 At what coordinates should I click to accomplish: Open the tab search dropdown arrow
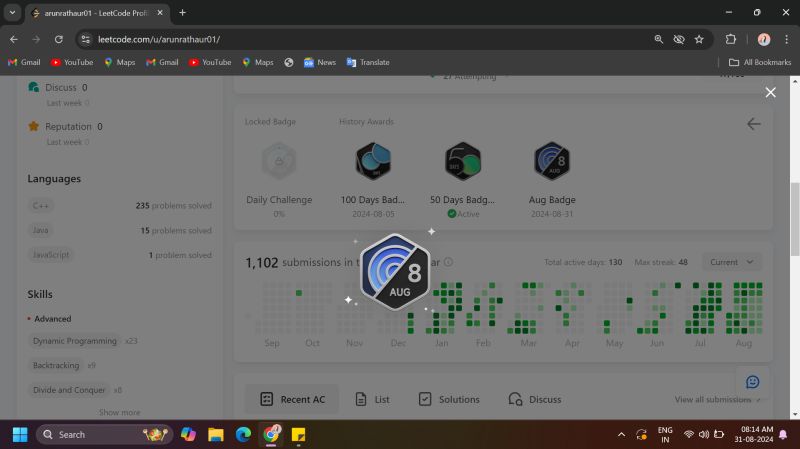click(x=12, y=13)
